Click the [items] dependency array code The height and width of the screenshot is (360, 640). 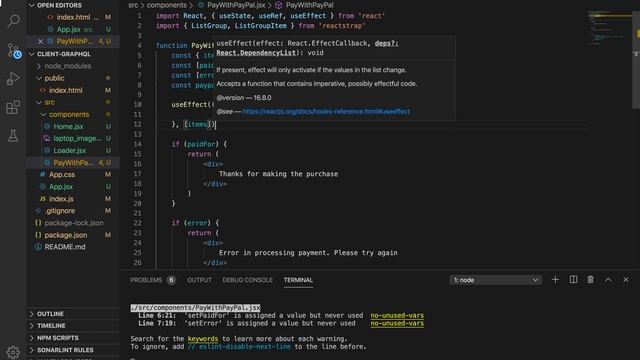197,124
